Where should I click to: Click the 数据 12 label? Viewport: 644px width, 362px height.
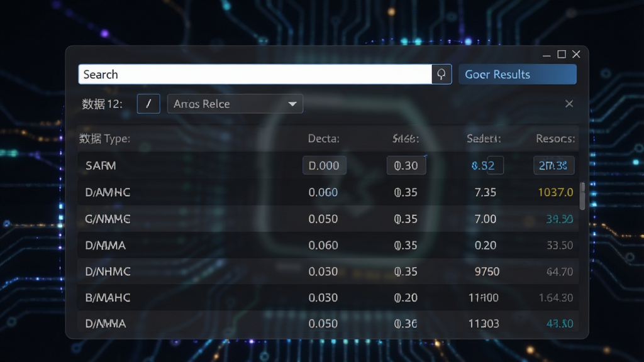click(102, 104)
